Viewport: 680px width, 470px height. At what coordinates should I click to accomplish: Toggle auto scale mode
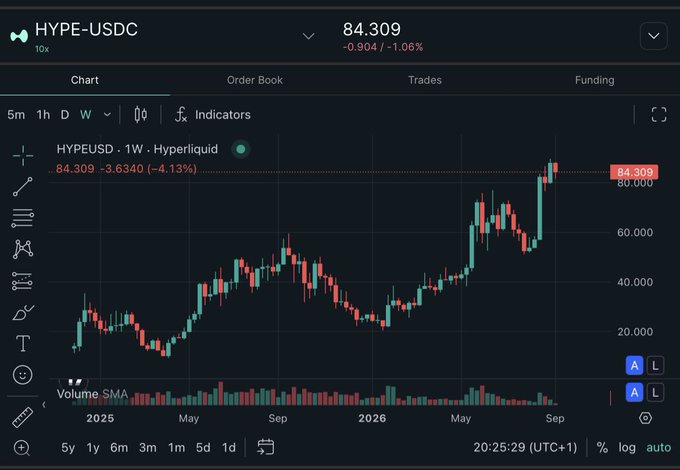click(658, 447)
